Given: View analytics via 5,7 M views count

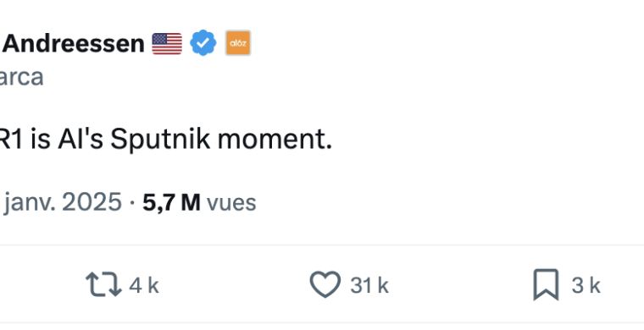Looking at the screenshot, I should [171, 202].
